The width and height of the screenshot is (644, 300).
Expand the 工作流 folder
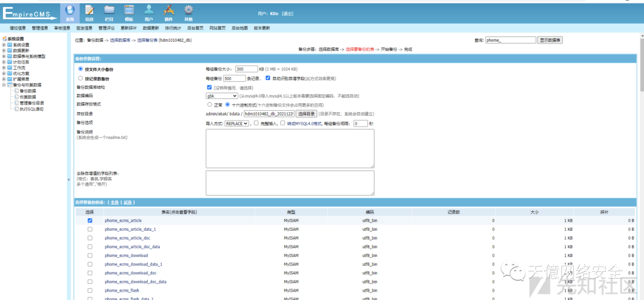coord(4,68)
